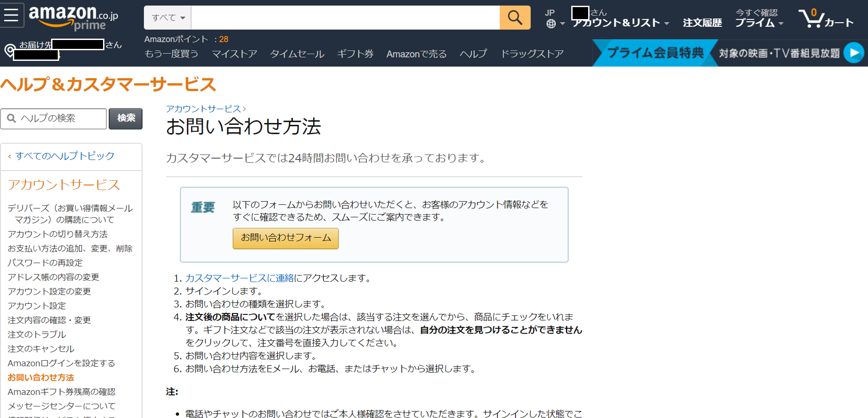Open デリバーズ購読について sidebar link
The width and height of the screenshot is (868, 418).
(70, 214)
